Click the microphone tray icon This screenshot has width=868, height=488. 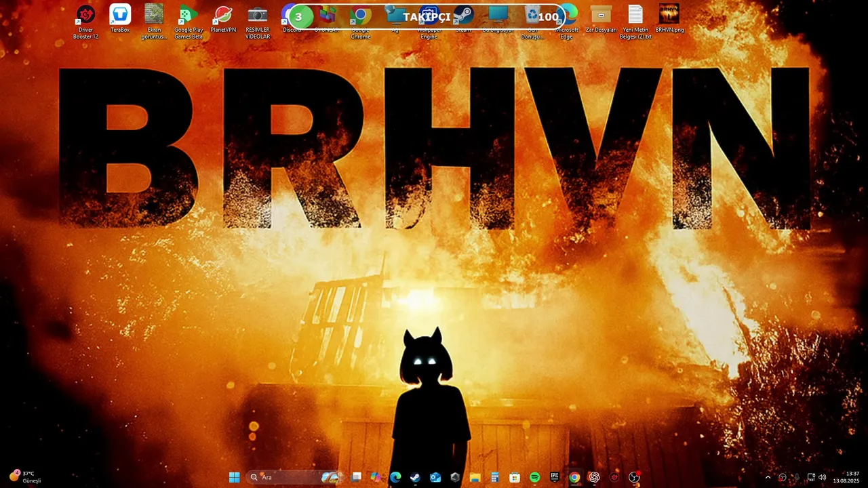pyautogui.click(x=797, y=477)
